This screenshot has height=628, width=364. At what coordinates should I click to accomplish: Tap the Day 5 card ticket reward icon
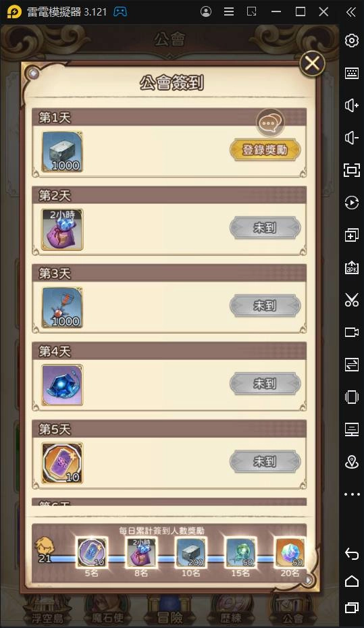click(62, 463)
